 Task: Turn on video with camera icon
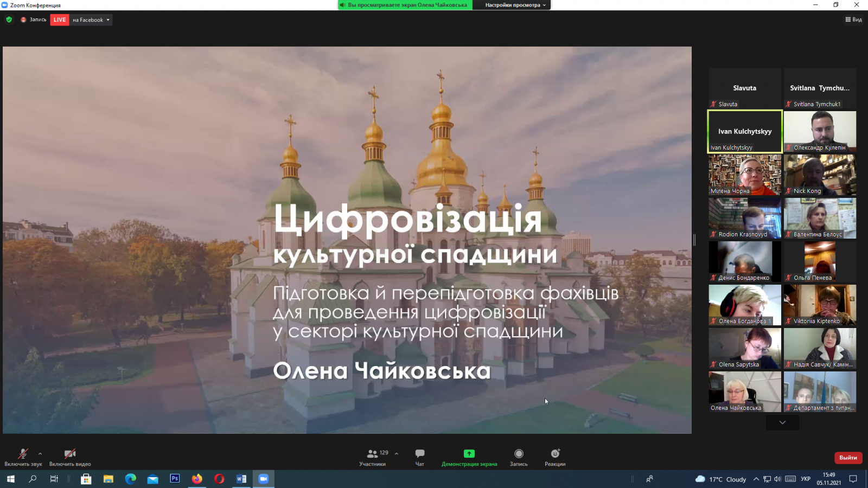click(x=70, y=454)
